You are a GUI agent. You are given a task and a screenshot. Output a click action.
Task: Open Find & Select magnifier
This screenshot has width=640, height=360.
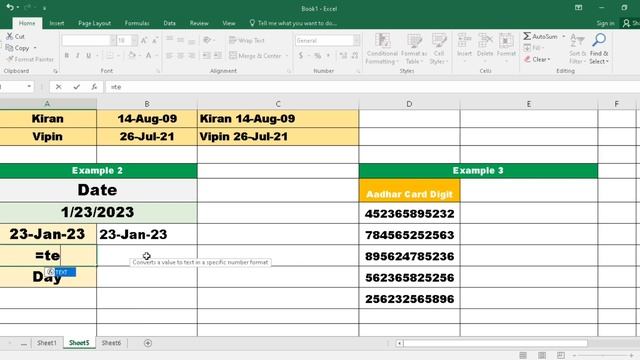click(599, 49)
